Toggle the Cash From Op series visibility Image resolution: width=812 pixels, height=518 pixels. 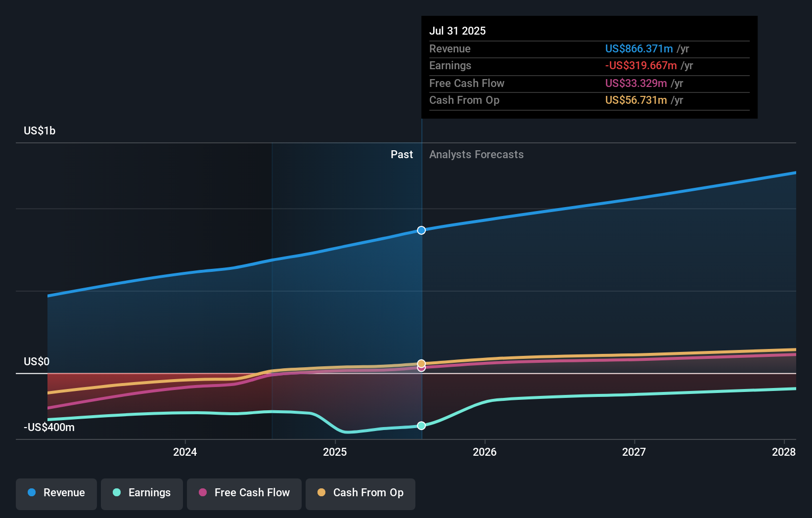point(360,493)
